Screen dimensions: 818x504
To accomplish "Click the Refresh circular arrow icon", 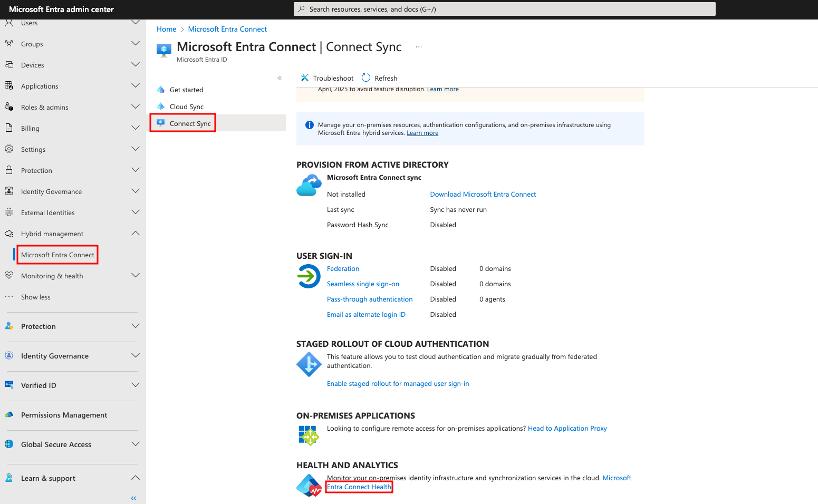I will 366,78.
